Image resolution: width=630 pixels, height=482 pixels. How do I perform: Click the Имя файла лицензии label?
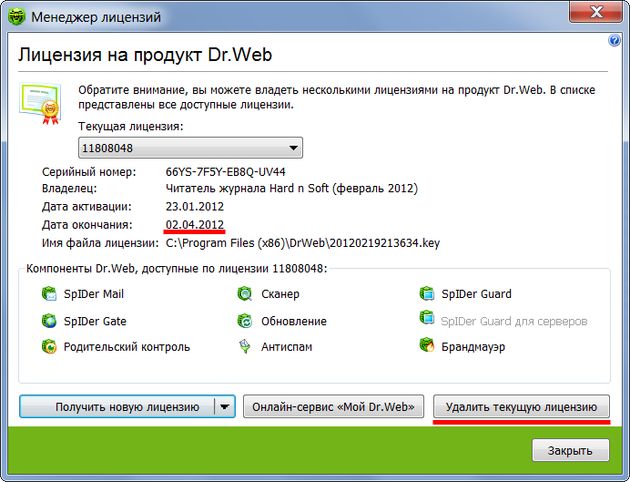click(x=100, y=243)
